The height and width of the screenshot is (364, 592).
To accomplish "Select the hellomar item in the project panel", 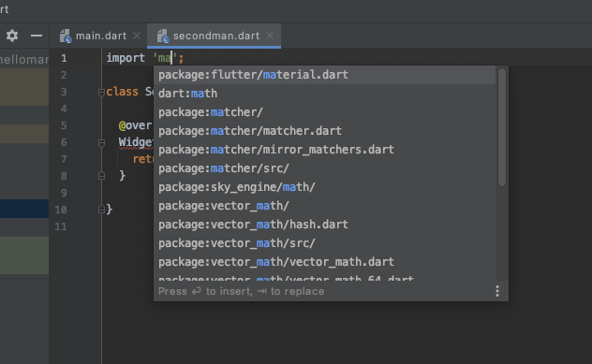I will click(24, 59).
